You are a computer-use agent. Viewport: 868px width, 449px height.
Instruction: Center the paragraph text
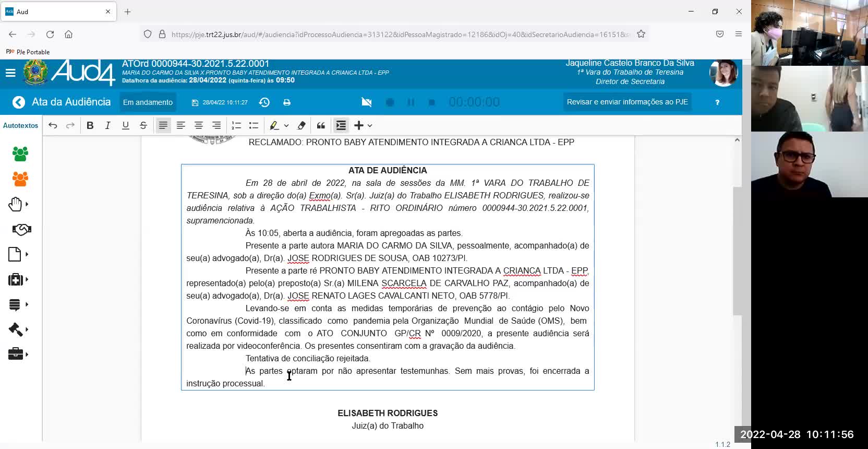pos(199,125)
